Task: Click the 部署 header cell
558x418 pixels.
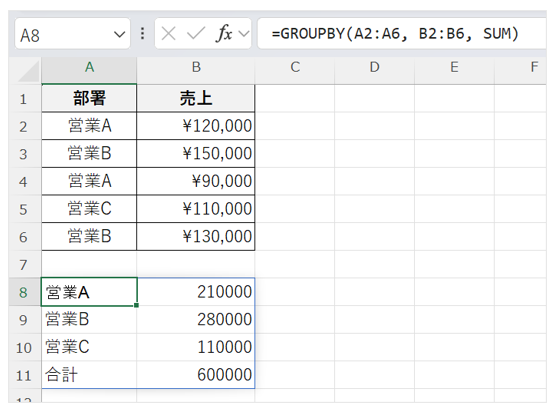Action: point(89,99)
